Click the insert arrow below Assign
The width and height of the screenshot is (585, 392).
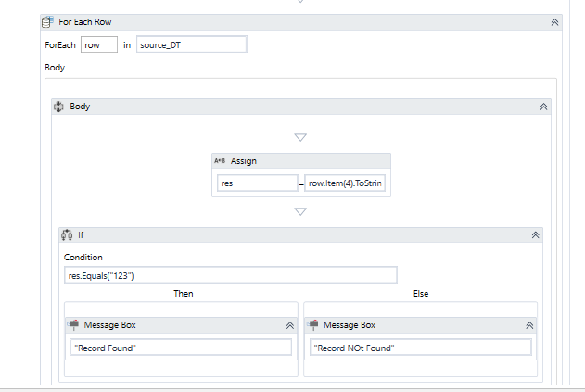(x=300, y=211)
